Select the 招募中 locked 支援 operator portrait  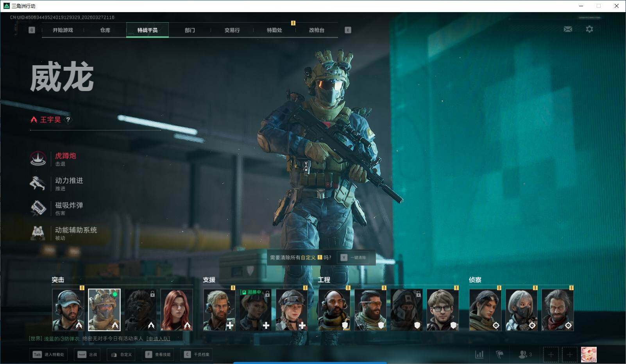coord(256,310)
